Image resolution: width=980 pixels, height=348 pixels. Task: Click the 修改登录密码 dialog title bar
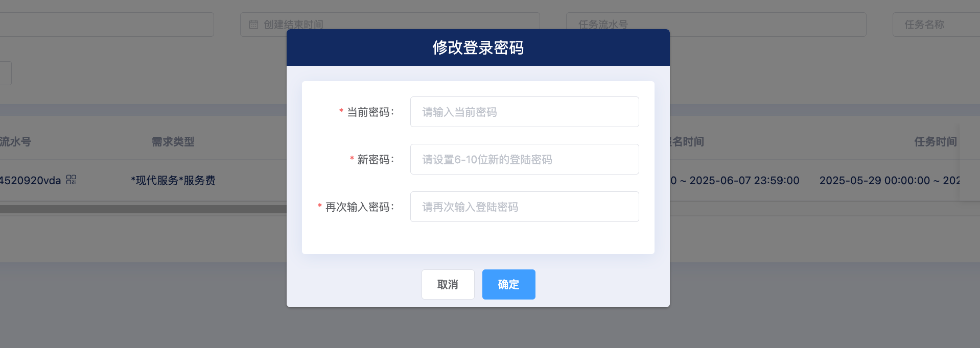point(478,47)
